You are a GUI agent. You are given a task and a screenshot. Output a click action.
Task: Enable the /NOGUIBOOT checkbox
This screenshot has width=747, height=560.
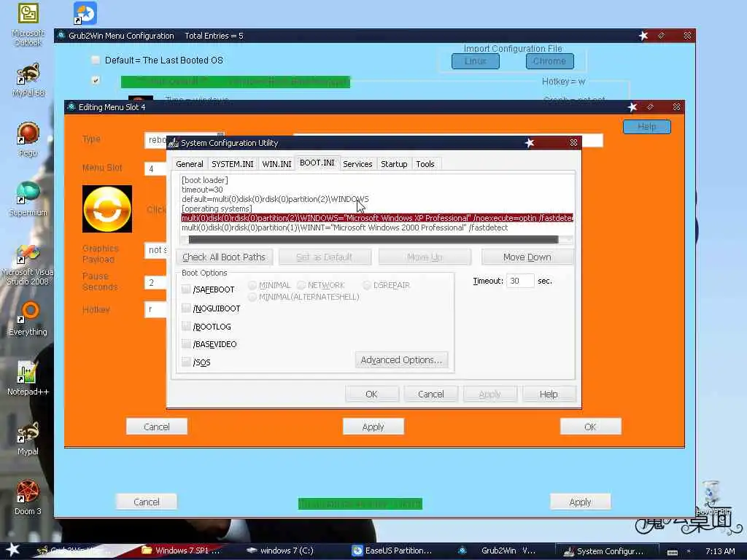[186, 308]
